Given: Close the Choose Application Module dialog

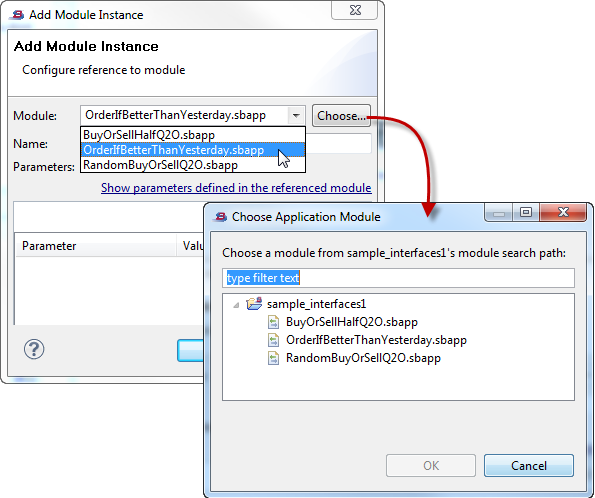Looking at the screenshot, I should (x=563, y=212).
